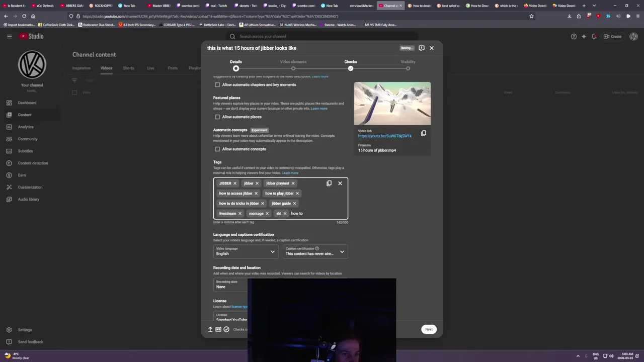Open License dropdown
The image size is (644, 362).
pyautogui.click(x=230, y=317)
